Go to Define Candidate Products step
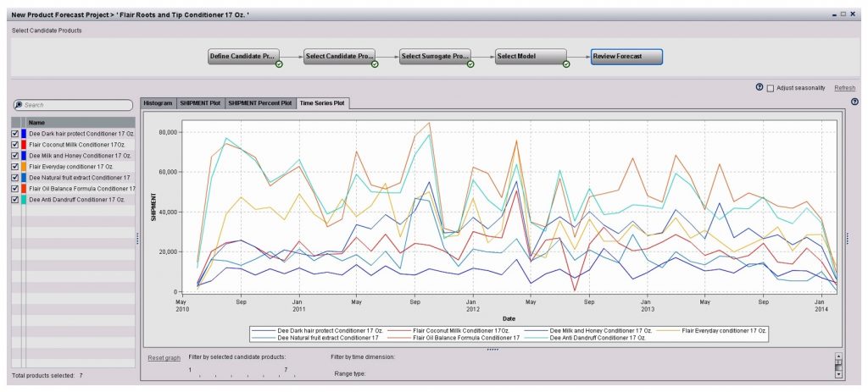 pyautogui.click(x=244, y=57)
